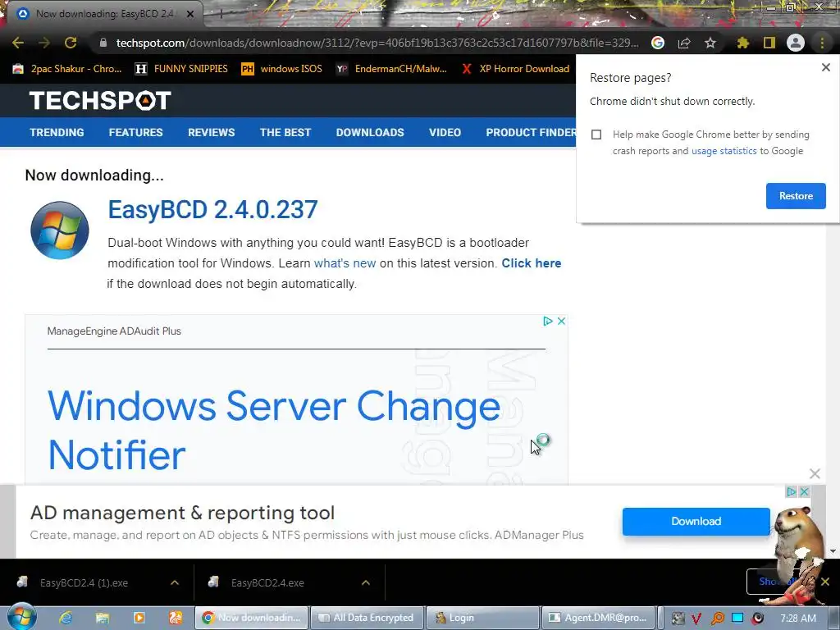Open the FUNNY SNIPPIES bookmark
This screenshot has height=630, width=840.
tap(181, 69)
